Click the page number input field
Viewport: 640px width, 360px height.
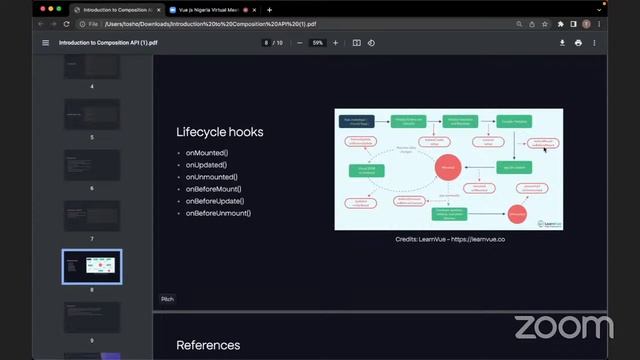tap(266, 43)
